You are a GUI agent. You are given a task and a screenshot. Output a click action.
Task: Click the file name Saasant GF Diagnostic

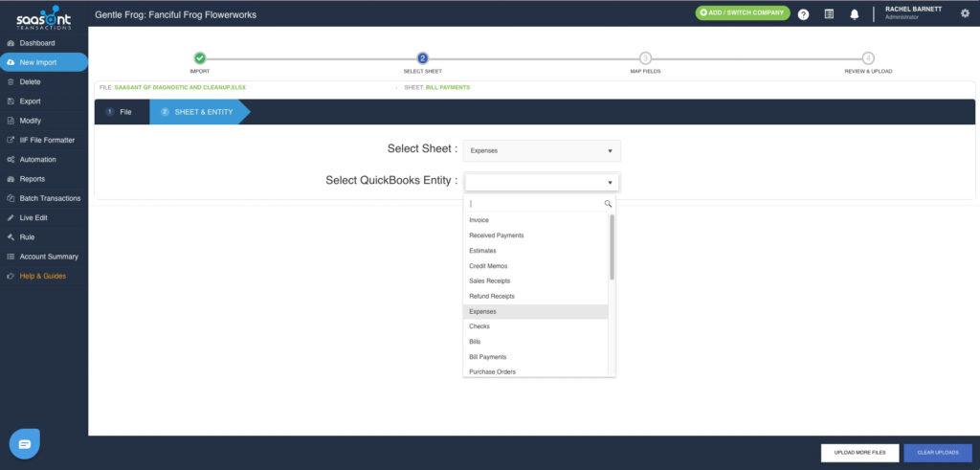click(x=180, y=87)
